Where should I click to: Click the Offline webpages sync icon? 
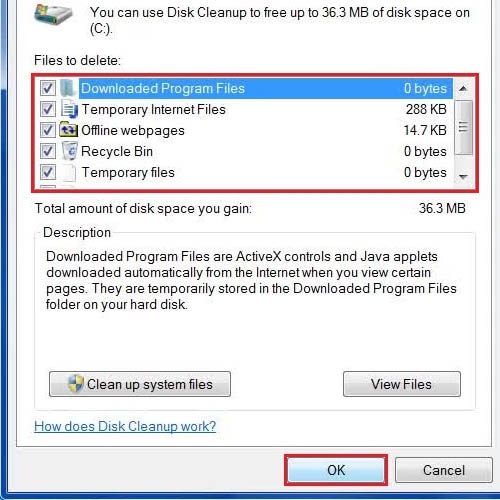(68, 130)
